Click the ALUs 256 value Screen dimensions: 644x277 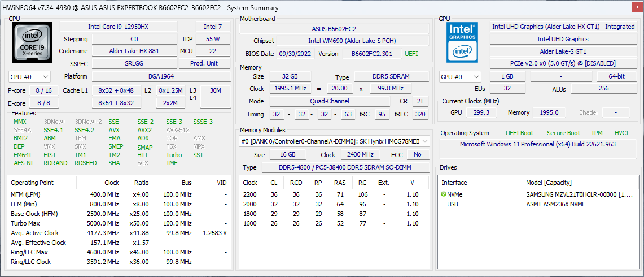[604, 89]
